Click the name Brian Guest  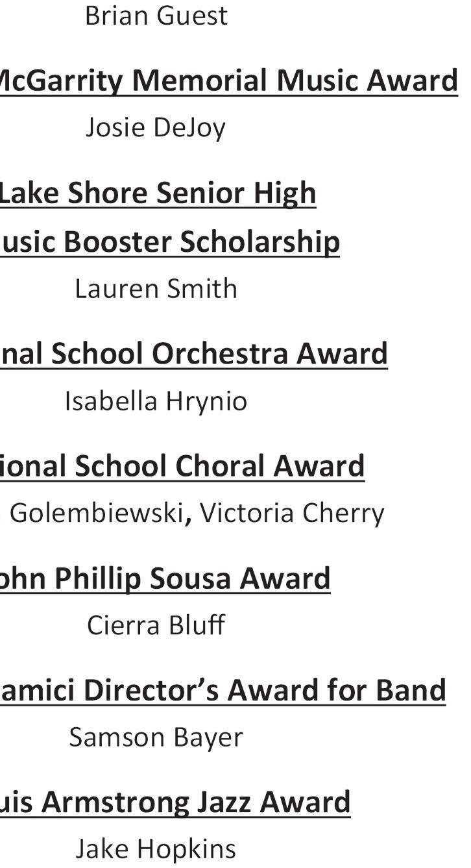156,16
